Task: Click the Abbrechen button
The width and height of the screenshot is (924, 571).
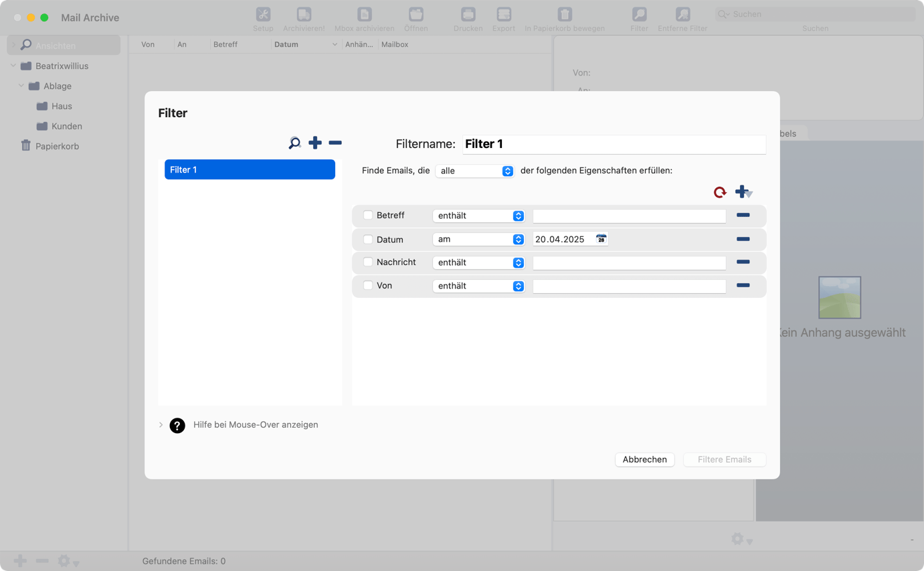Action: 644,460
